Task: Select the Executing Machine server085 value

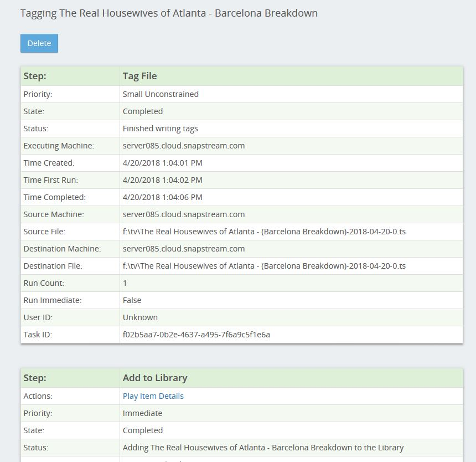Action: 184,146
